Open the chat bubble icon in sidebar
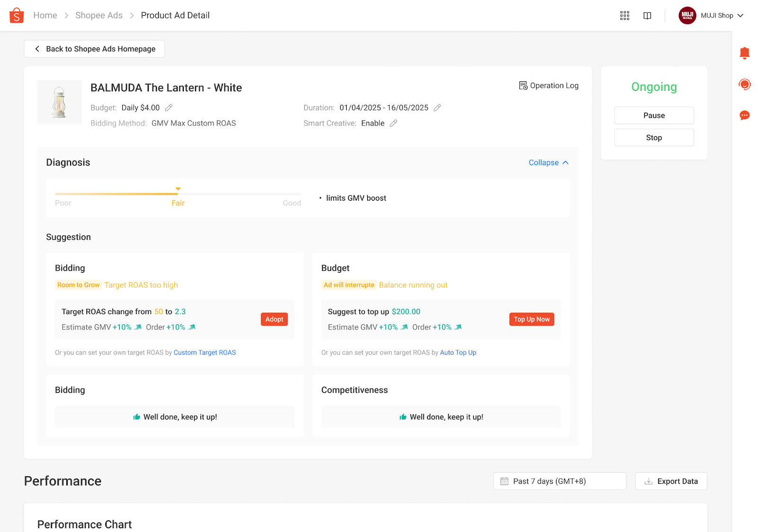Image resolution: width=758 pixels, height=532 pixels. point(745,115)
